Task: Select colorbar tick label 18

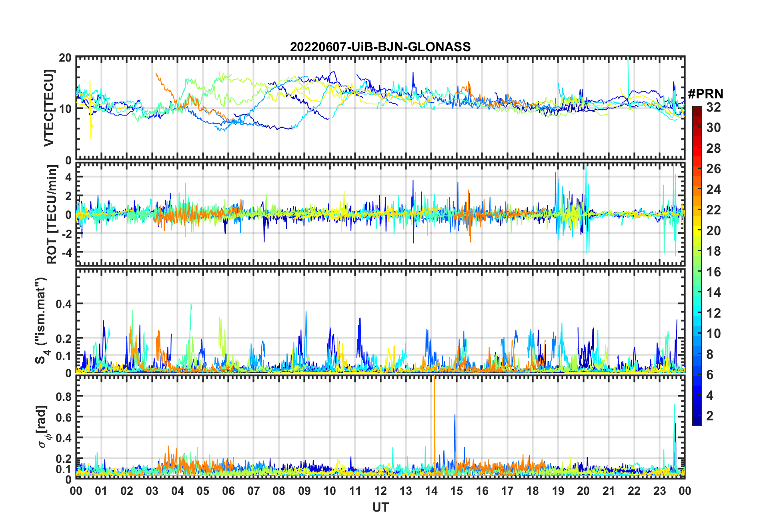Action: click(x=713, y=251)
